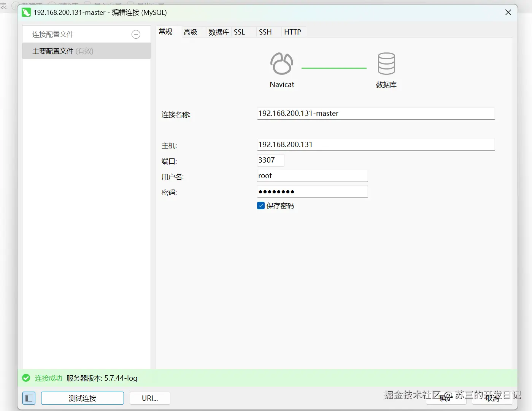Toggle the sidebar panel icon at bottom left

pyautogui.click(x=29, y=398)
